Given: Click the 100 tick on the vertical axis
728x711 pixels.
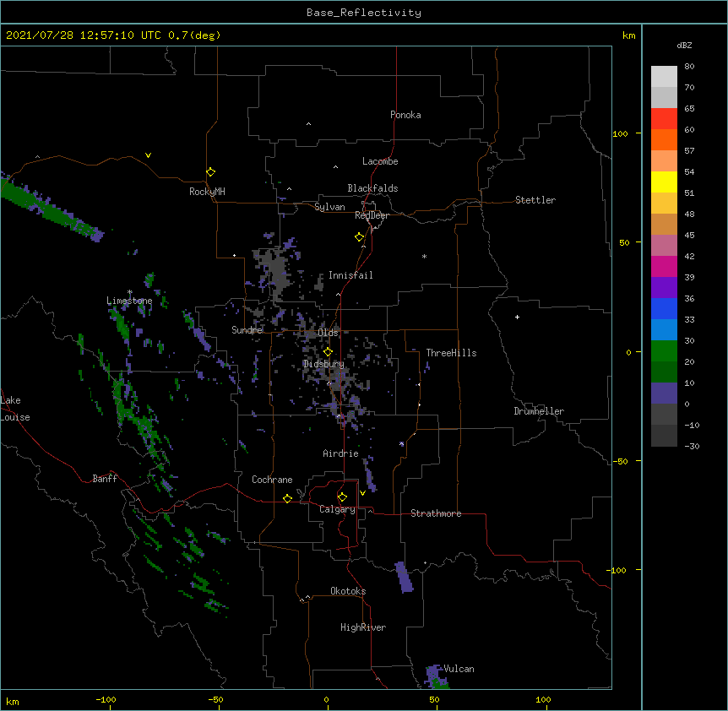Looking at the screenshot, I should click(620, 133).
